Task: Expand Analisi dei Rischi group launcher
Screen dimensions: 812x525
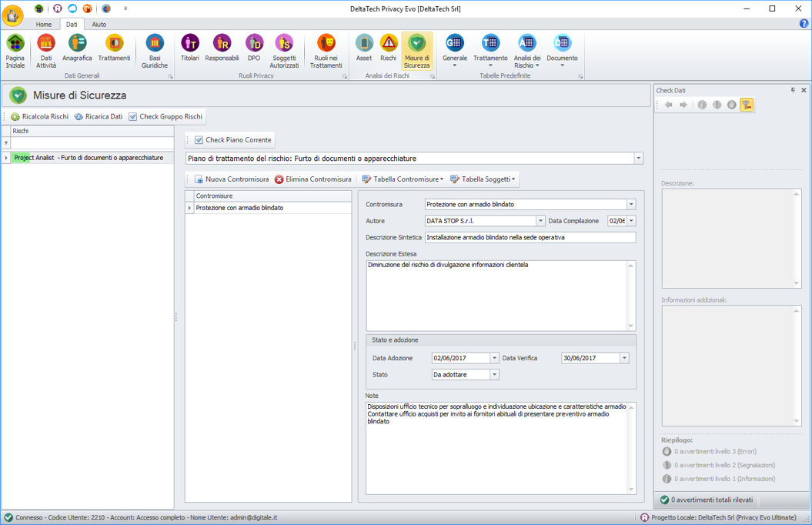Action: click(433, 77)
